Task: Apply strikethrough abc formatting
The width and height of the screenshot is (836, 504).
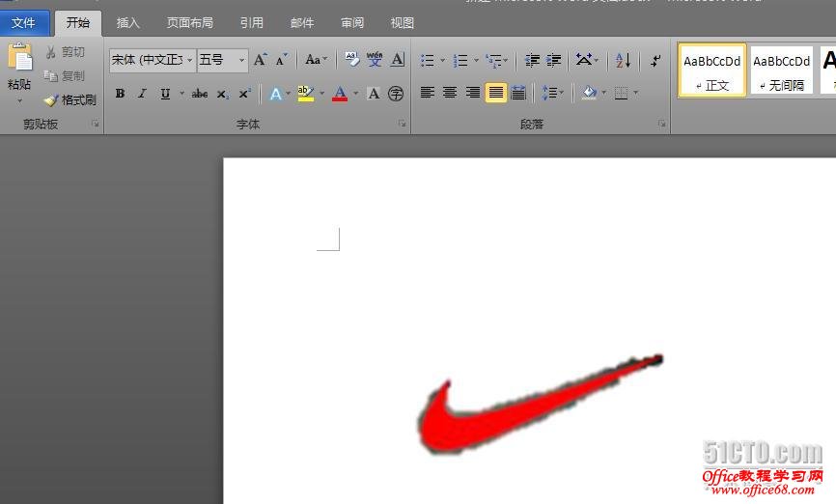Action: 200,94
